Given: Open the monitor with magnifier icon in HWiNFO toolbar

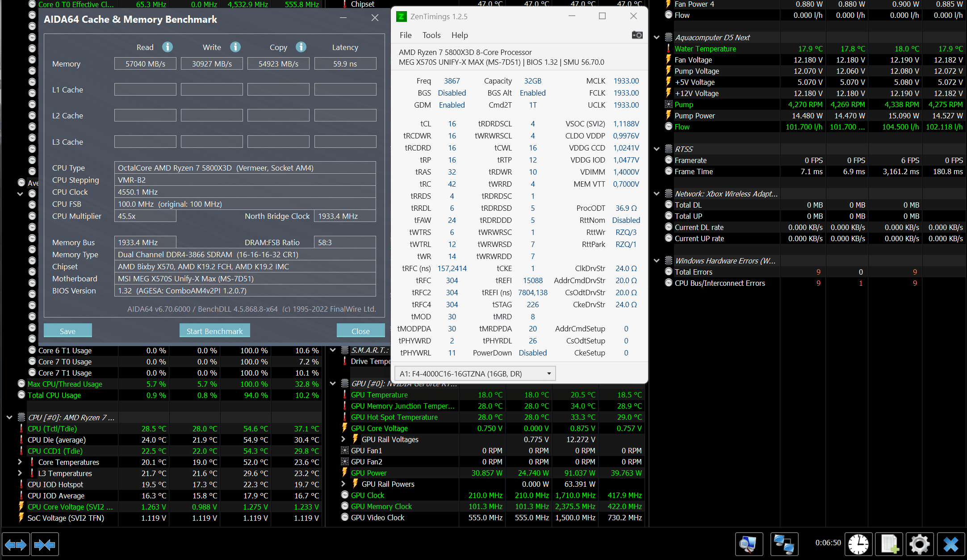Looking at the screenshot, I should [x=749, y=544].
